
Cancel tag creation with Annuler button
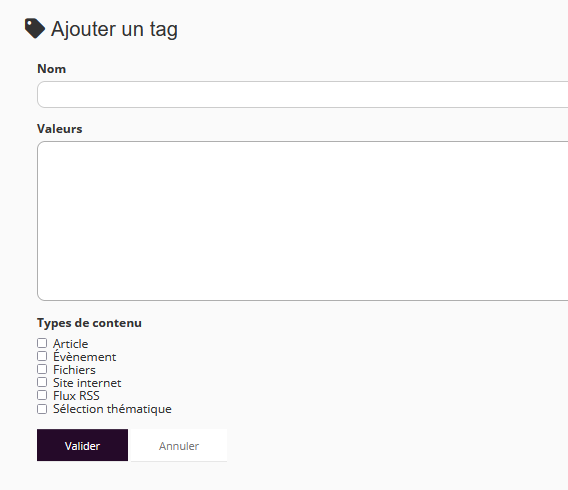(x=179, y=445)
